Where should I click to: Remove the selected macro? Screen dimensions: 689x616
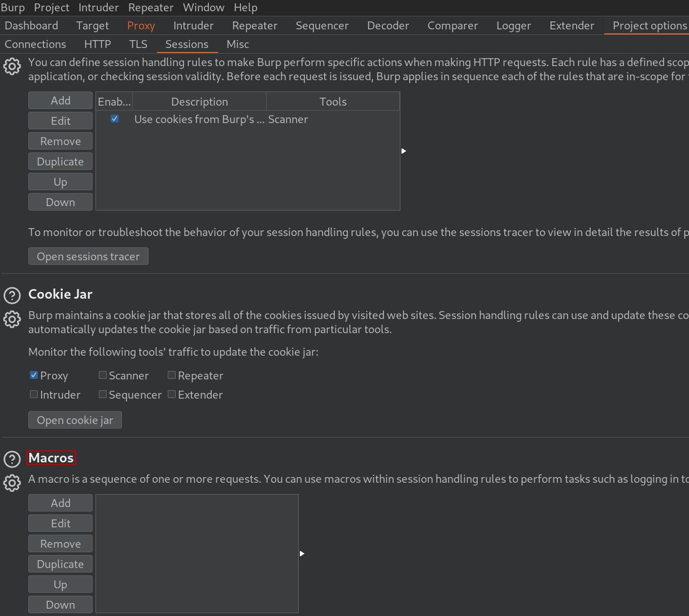60,544
